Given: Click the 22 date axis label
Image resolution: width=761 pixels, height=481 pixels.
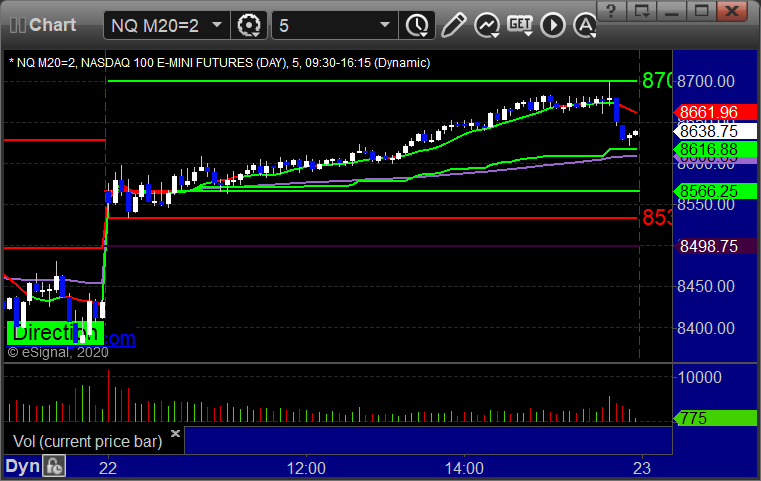Looking at the screenshot, I should point(108,468).
